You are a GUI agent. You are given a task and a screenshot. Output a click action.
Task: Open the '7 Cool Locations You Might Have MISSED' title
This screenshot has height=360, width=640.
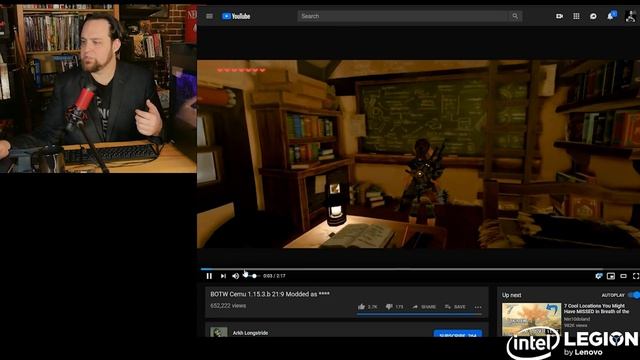pos(596,309)
